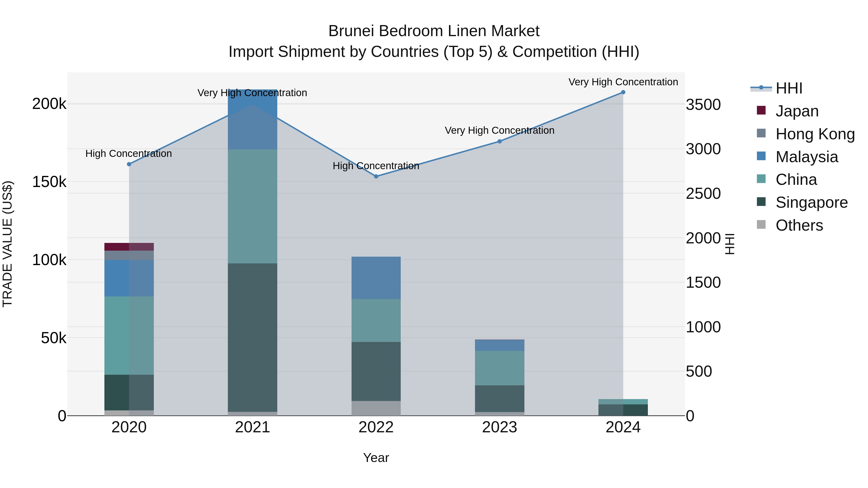Click the 2024 China bar segment
The height and width of the screenshot is (488, 868).
(x=623, y=402)
